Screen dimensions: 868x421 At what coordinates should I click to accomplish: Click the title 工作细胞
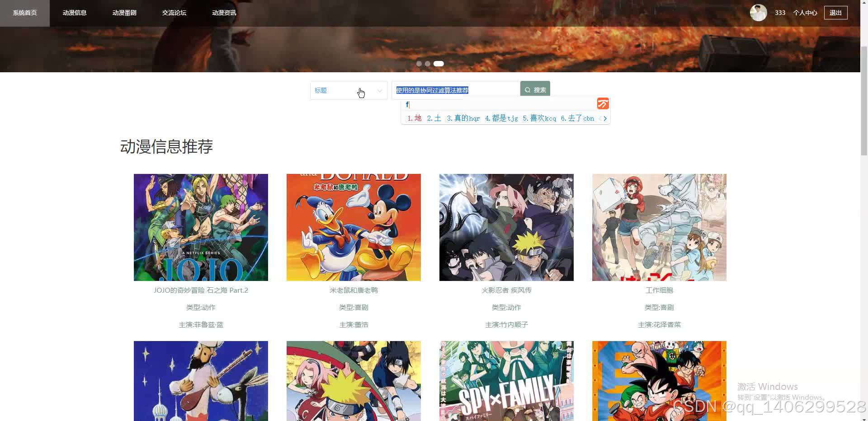(x=659, y=290)
